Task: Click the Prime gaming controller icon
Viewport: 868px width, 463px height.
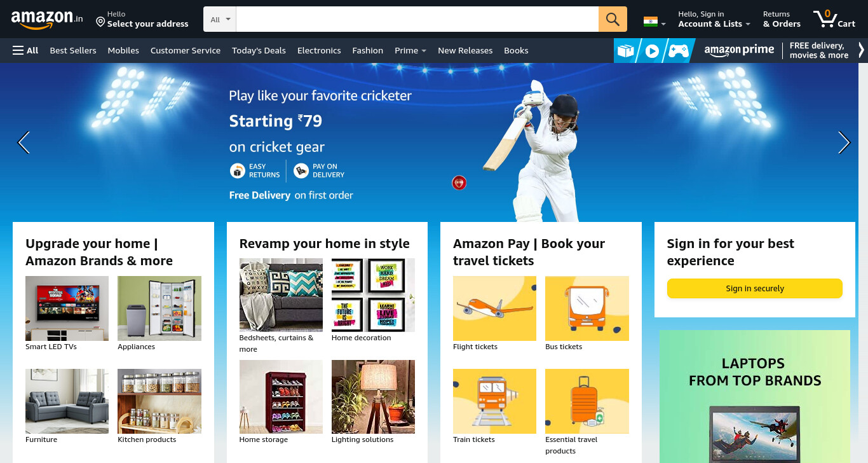Action: [678, 51]
